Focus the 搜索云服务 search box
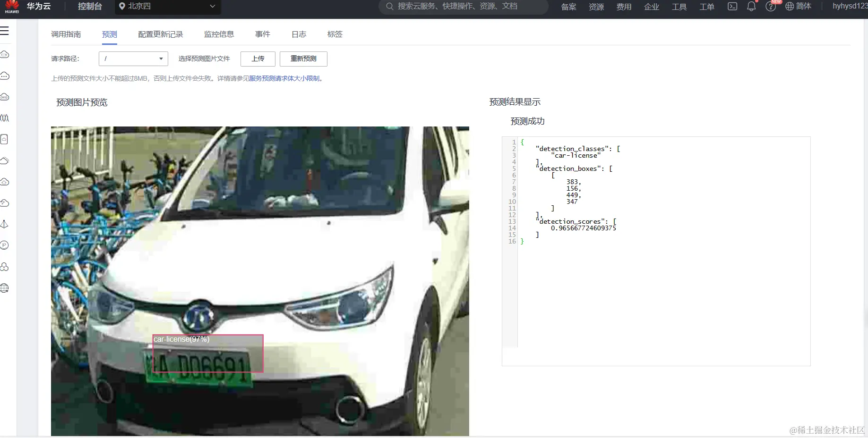The height and width of the screenshot is (438, 868). coord(463,7)
